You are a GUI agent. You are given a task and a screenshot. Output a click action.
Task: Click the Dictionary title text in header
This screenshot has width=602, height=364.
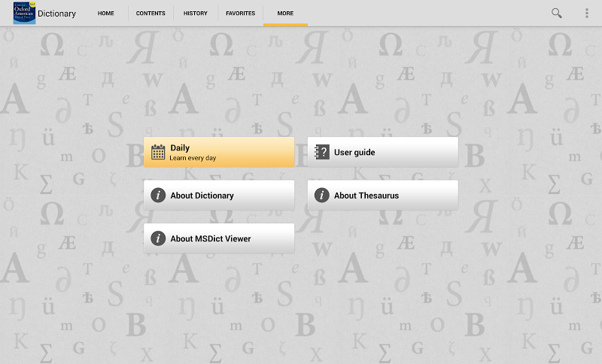coord(57,14)
